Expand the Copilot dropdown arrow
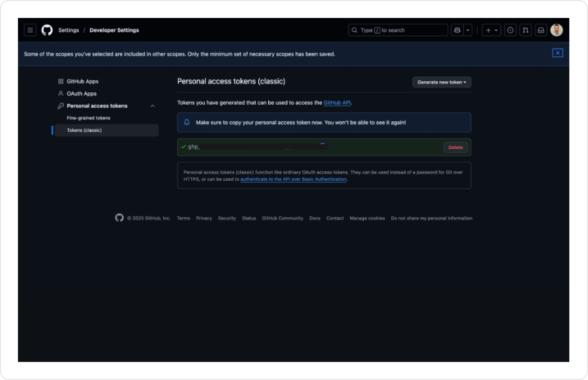This screenshot has height=380, width=588. (468, 30)
